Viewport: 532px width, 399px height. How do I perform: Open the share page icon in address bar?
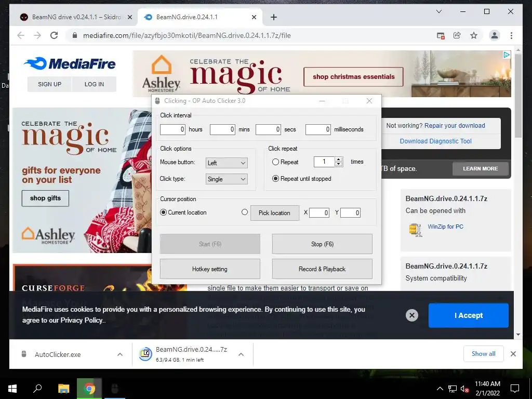pos(457,35)
